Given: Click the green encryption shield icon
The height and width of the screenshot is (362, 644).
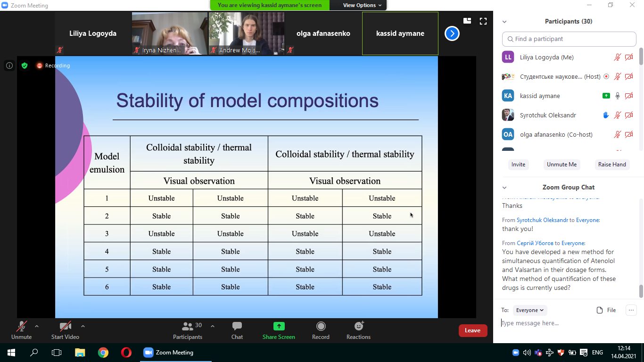Looking at the screenshot, I should pyautogui.click(x=25, y=66).
